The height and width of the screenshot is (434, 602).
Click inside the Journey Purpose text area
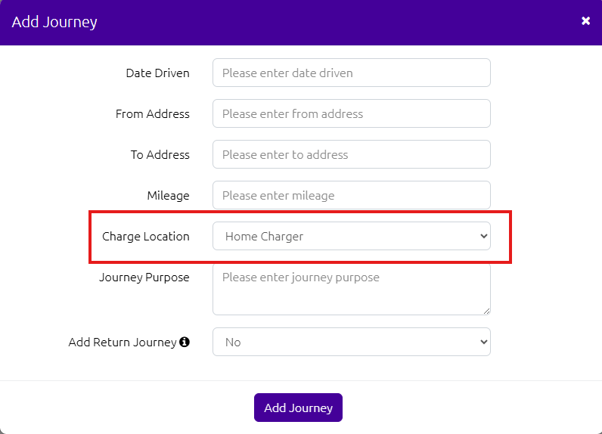click(351, 289)
